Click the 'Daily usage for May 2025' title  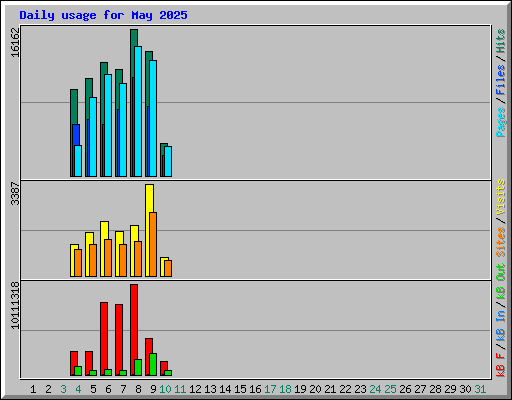(103, 15)
